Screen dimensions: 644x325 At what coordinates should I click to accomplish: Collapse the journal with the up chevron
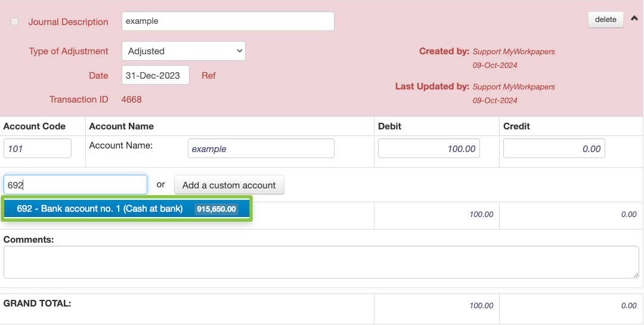634,18
